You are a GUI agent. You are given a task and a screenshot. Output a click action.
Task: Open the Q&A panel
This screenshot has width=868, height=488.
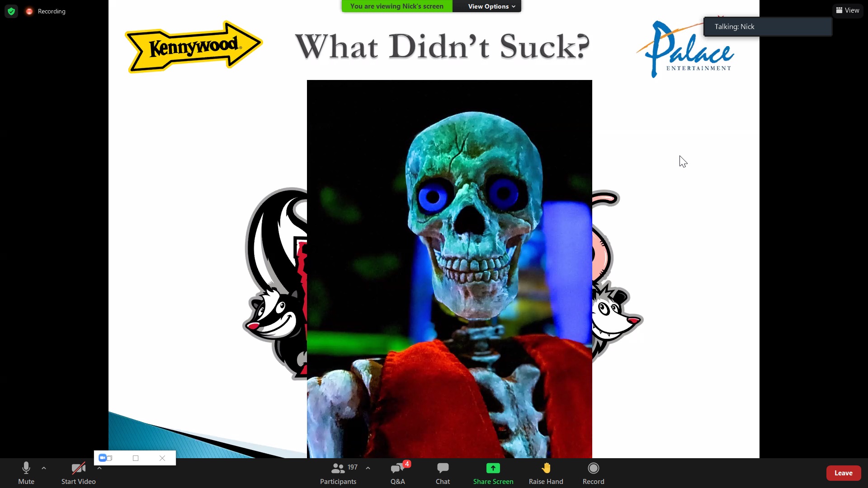398,473
